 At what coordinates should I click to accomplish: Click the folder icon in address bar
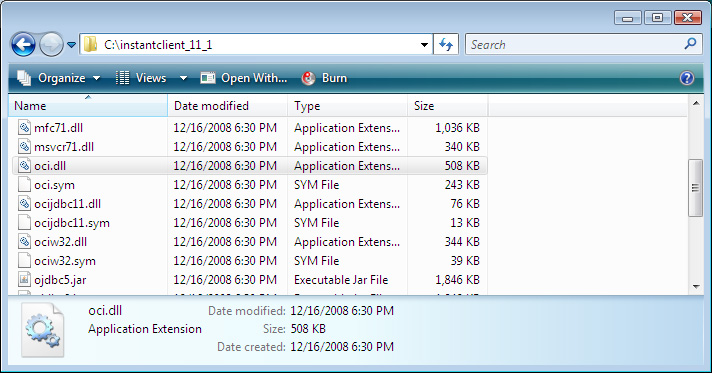pos(90,45)
